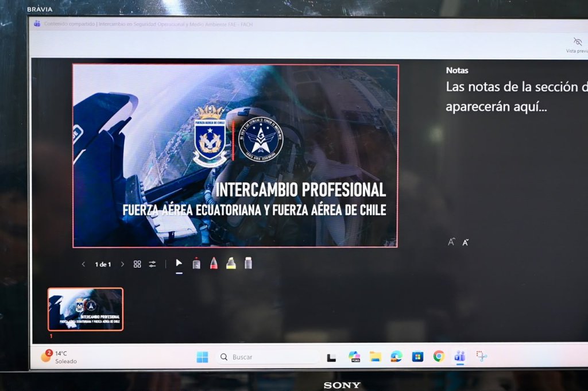
Task: Select the red pen tool
Action: (x=214, y=263)
